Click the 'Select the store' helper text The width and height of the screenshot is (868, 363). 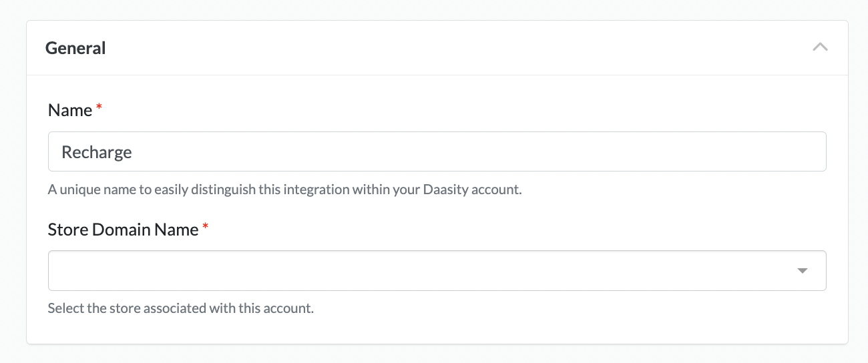pyautogui.click(x=180, y=309)
